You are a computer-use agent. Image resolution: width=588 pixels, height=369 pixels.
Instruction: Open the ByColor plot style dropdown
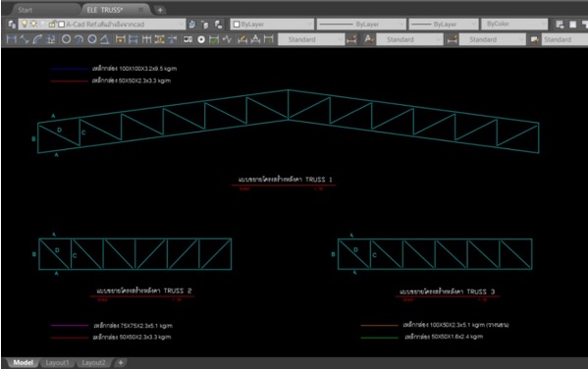[544, 25]
